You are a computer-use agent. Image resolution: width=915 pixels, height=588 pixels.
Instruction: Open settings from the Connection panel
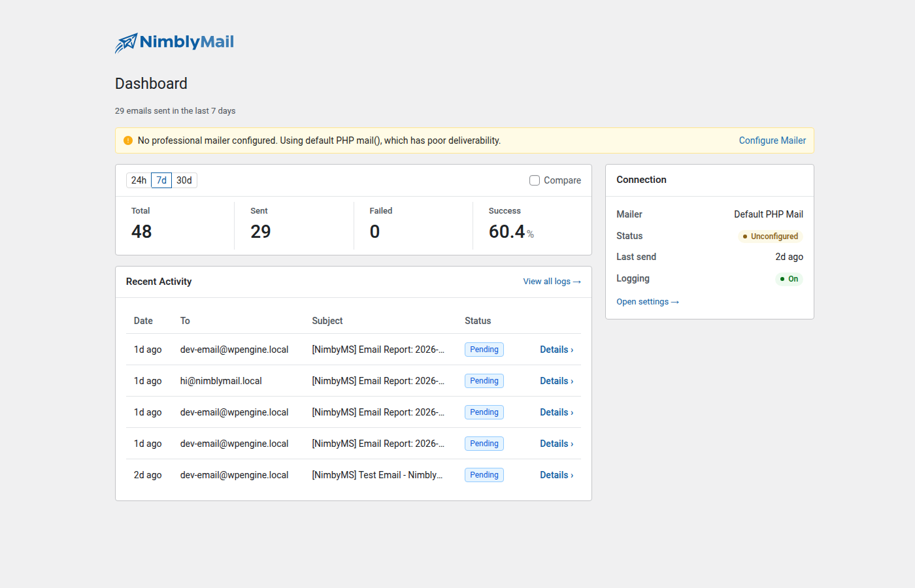pos(648,302)
